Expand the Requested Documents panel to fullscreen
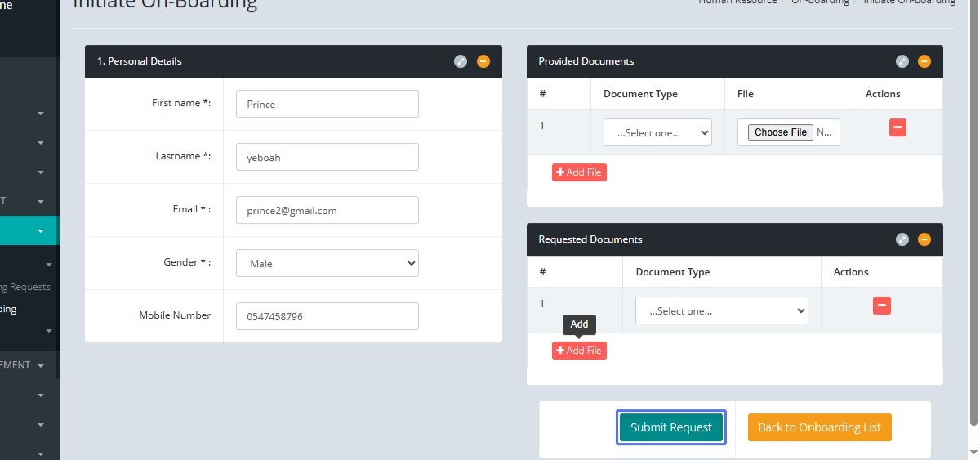This screenshot has width=980, height=460. 902,239
